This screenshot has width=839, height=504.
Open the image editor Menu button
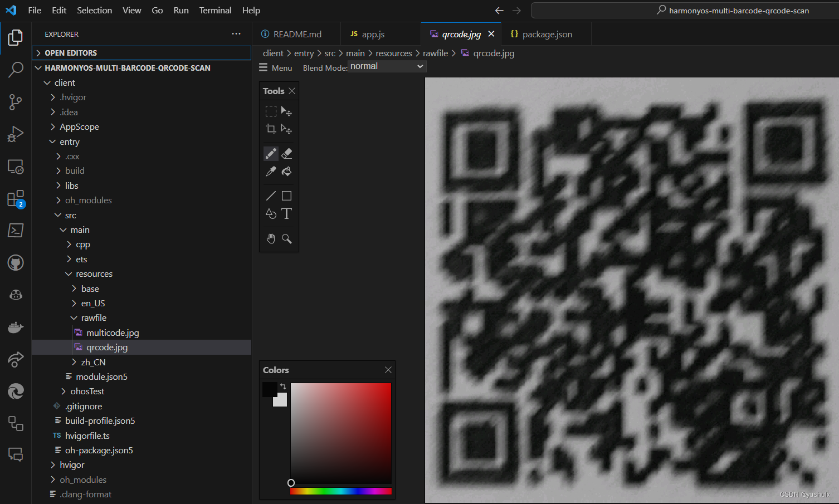pyautogui.click(x=276, y=67)
